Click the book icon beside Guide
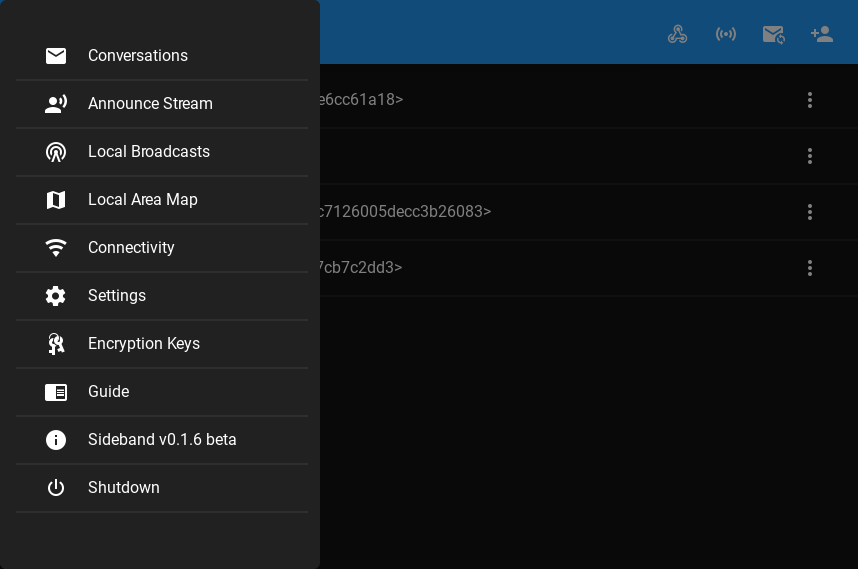 pyautogui.click(x=56, y=392)
